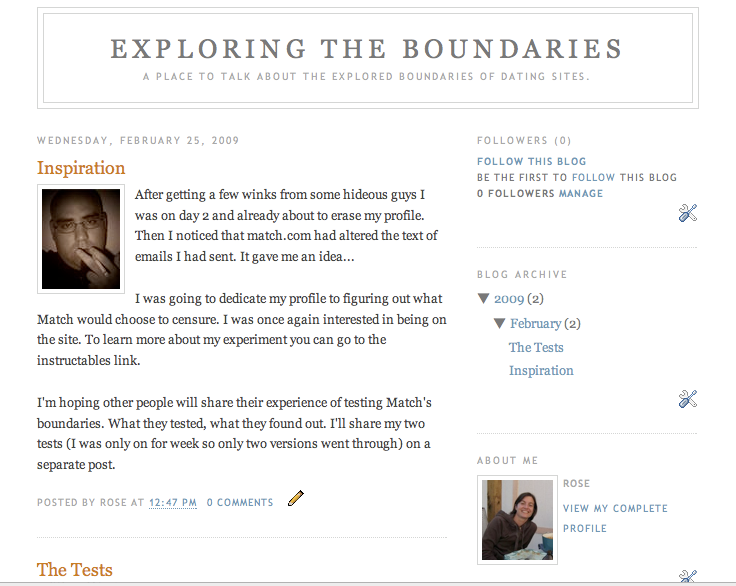The width and height of the screenshot is (736, 586).
Task: Click the pencil edit post icon
Action: tap(295, 498)
